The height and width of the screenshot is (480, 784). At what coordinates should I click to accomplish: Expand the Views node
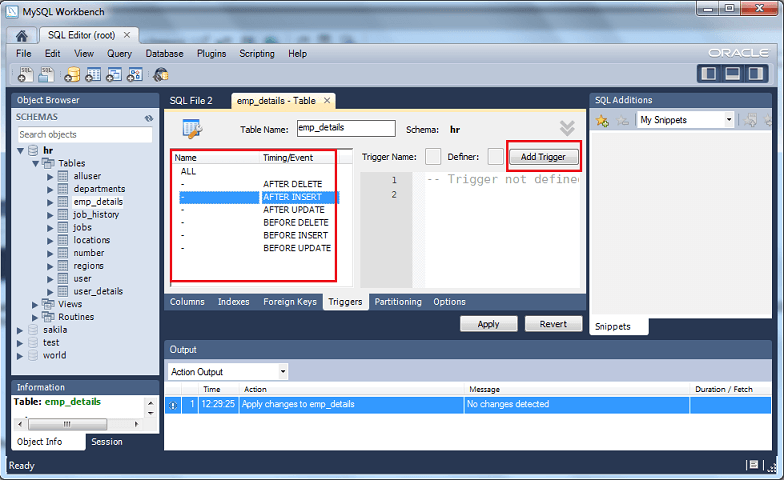pos(34,304)
